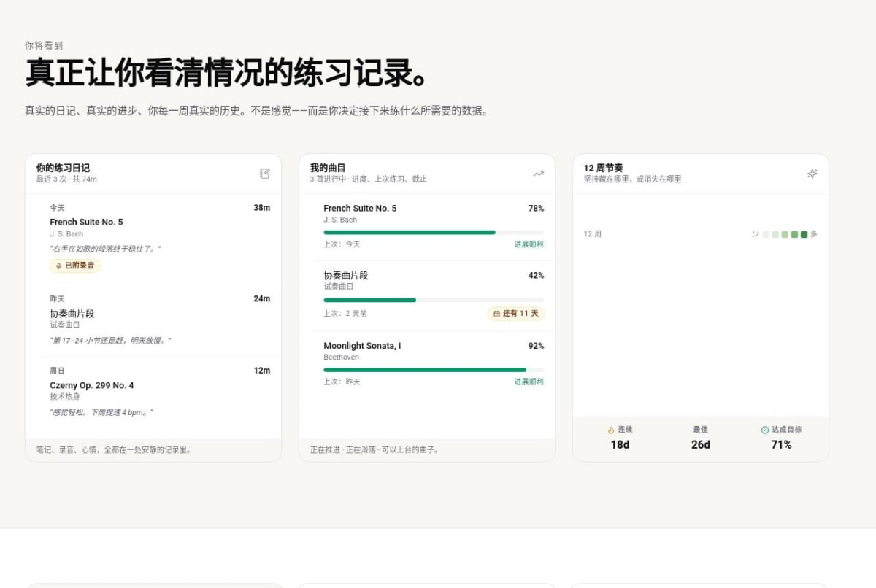This screenshot has height=588, width=876.
Task: Click the 26d best streak value
Action: pos(701,444)
